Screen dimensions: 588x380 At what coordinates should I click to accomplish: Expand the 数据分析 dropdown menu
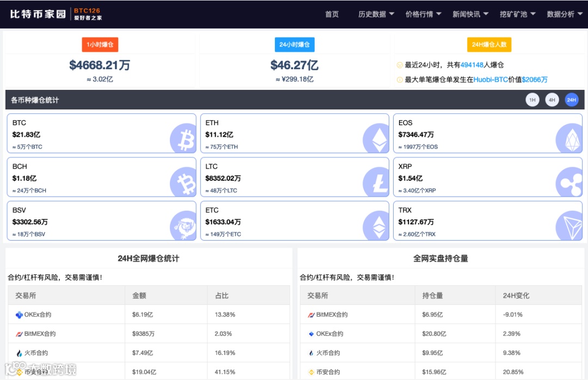click(565, 14)
